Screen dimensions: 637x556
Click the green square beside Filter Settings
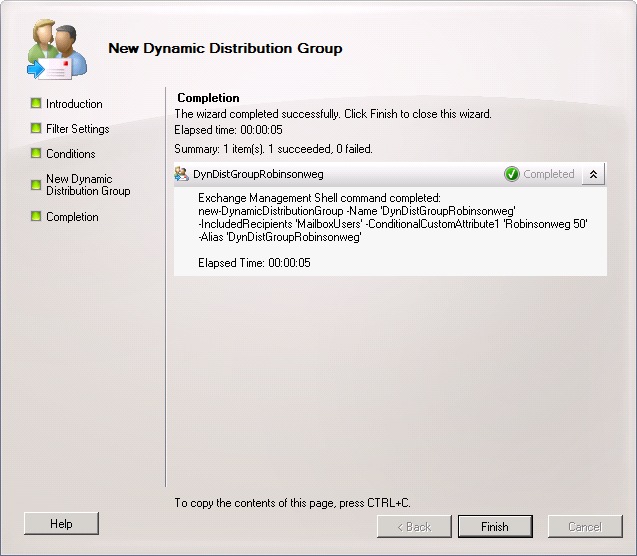[x=36, y=128]
